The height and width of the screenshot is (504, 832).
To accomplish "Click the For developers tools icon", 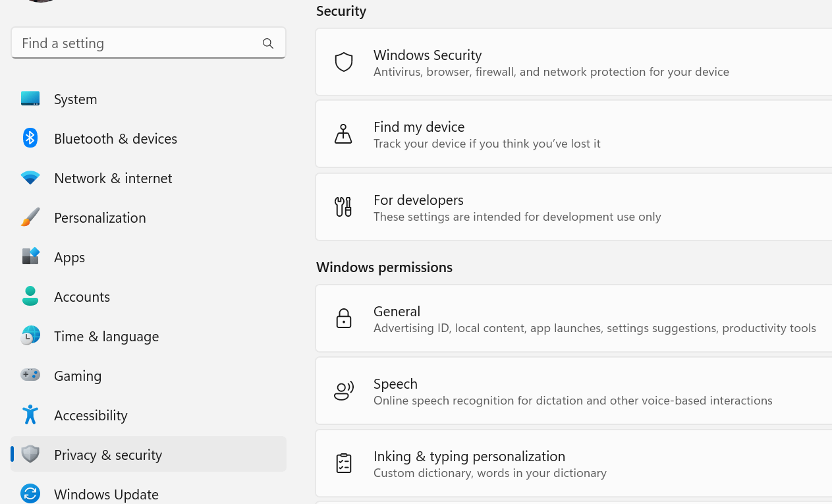I will [x=344, y=207].
